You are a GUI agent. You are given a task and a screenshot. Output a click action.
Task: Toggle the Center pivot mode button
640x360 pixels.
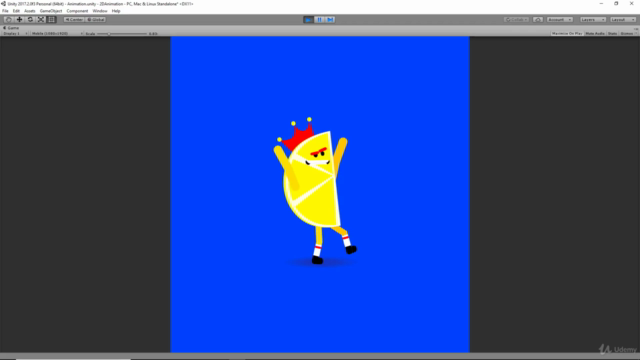pos(74,20)
